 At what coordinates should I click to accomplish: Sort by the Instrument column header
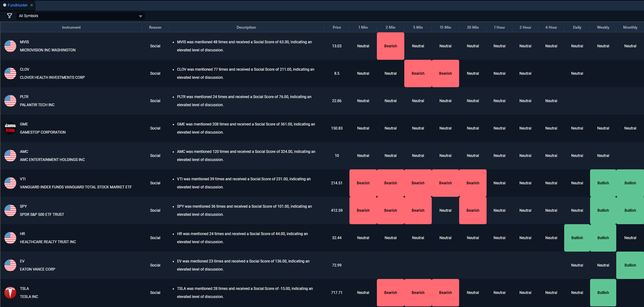tap(71, 27)
